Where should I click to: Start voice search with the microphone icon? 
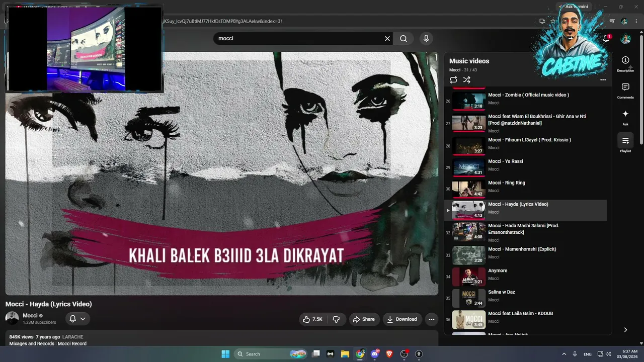(426, 38)
